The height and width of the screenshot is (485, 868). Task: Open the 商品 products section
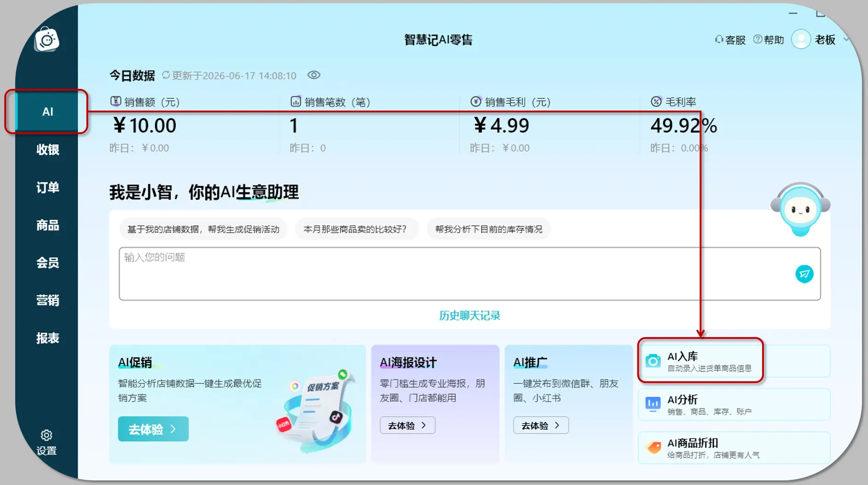[x=47, y=225]
